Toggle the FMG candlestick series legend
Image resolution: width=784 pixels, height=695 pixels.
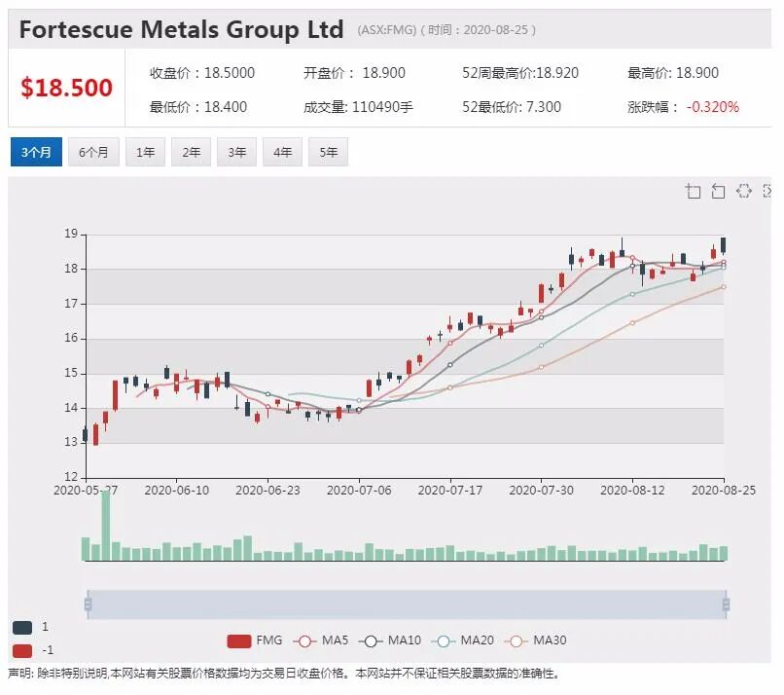(x=255, y=640)
